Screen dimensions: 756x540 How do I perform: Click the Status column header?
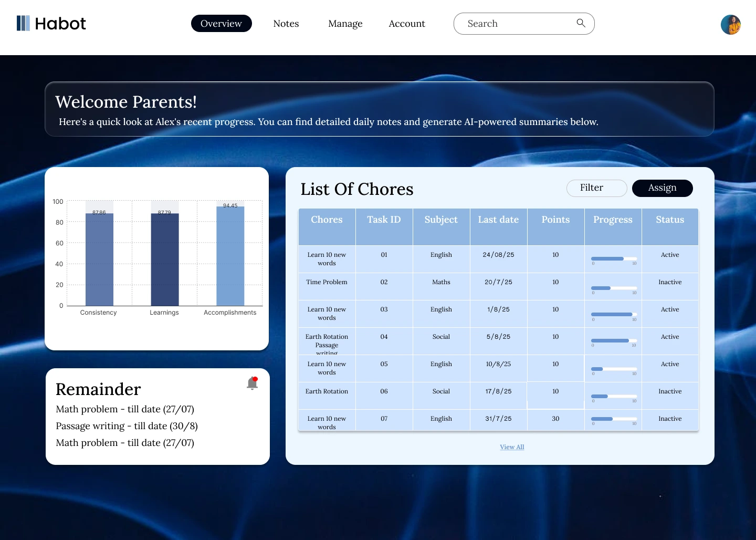[x=670, y=227]
